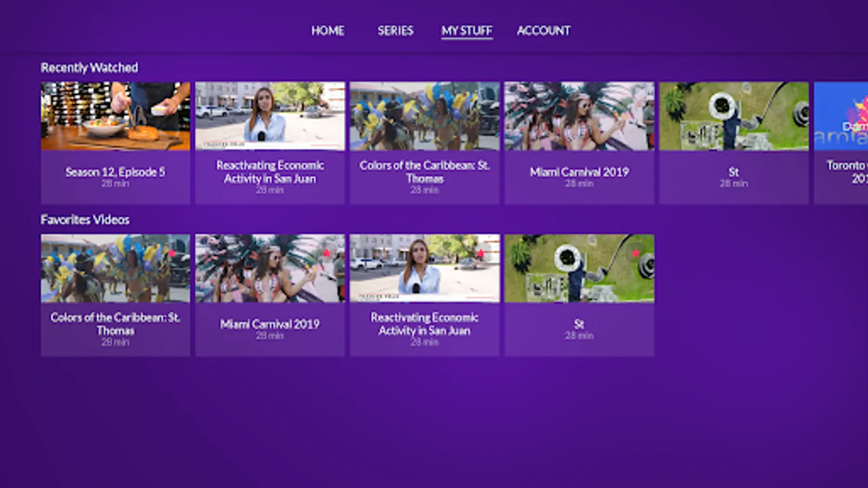868x488 pixels.
Task: Open Season 12, Episode 5 thumbnail in Recently Watched
Action: coord(116,116)
